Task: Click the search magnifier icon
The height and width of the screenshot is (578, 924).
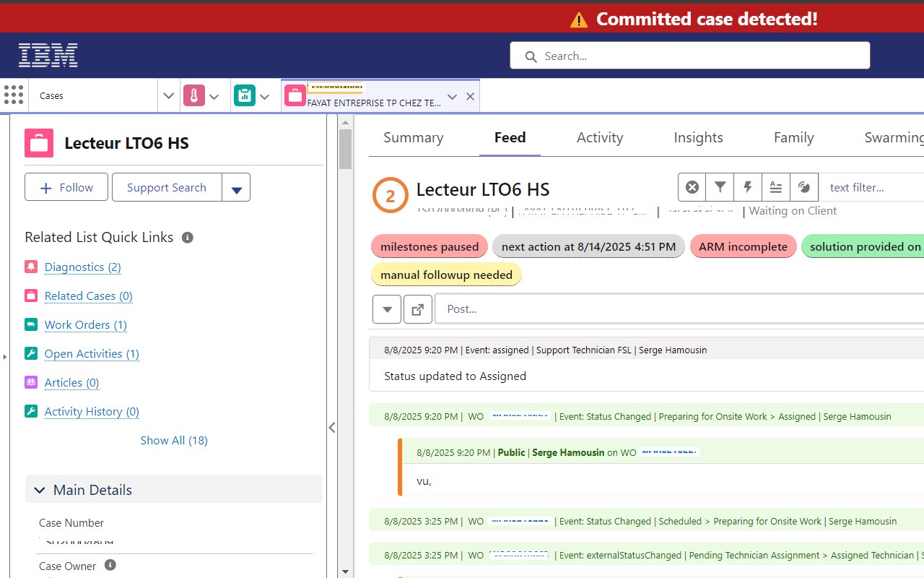Action: coord(531,56)
